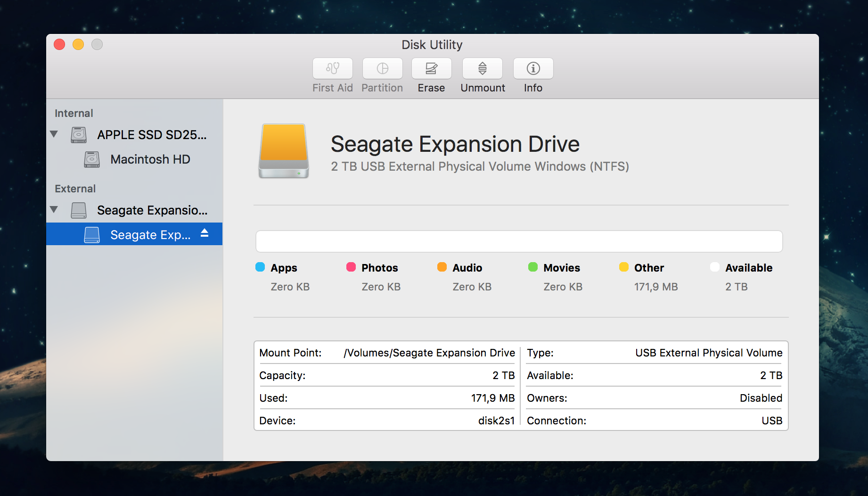Click the Mount Point label
This screenshot has height=496, width=868.
[290, 353]
